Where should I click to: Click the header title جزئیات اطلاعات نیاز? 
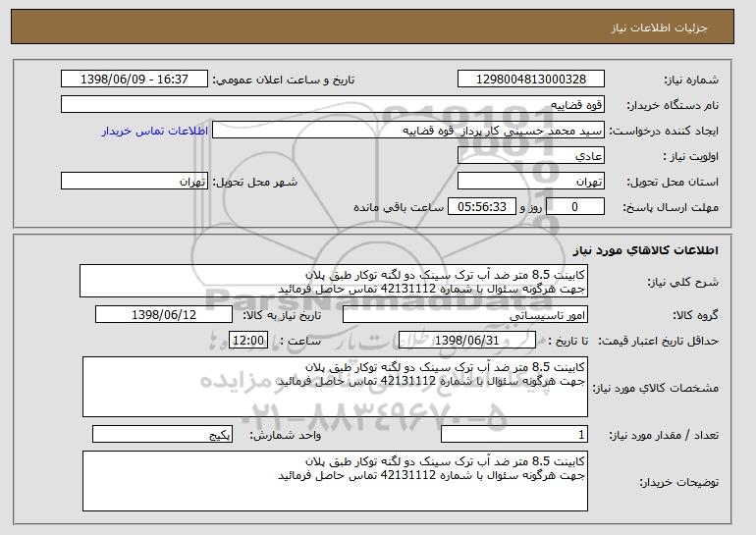click(x=659, y=27)
